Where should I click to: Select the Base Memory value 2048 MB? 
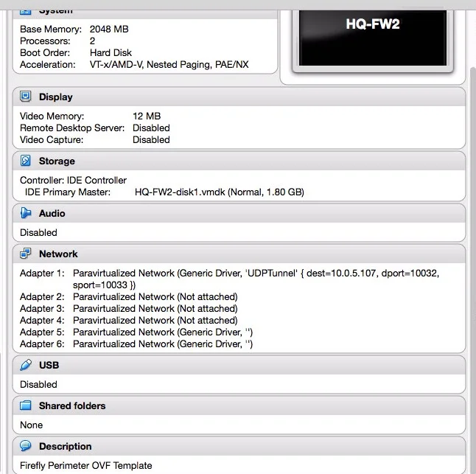(109, 29)
